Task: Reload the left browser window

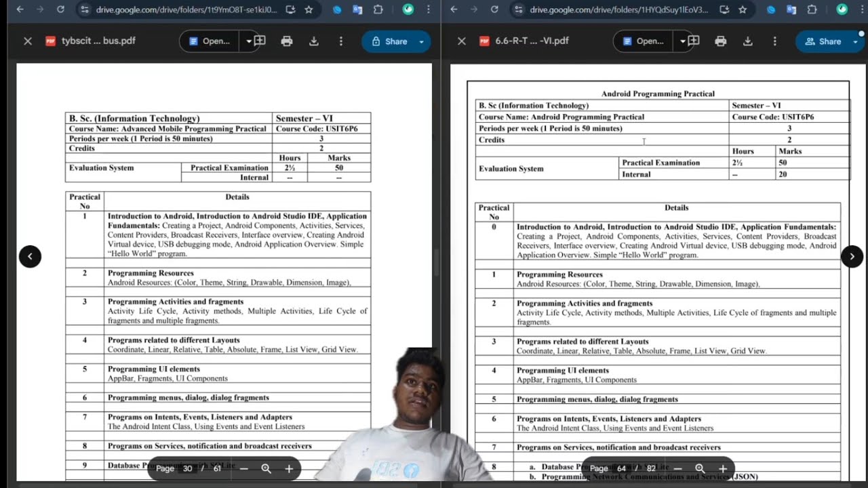Action: (x=60, y=9)
